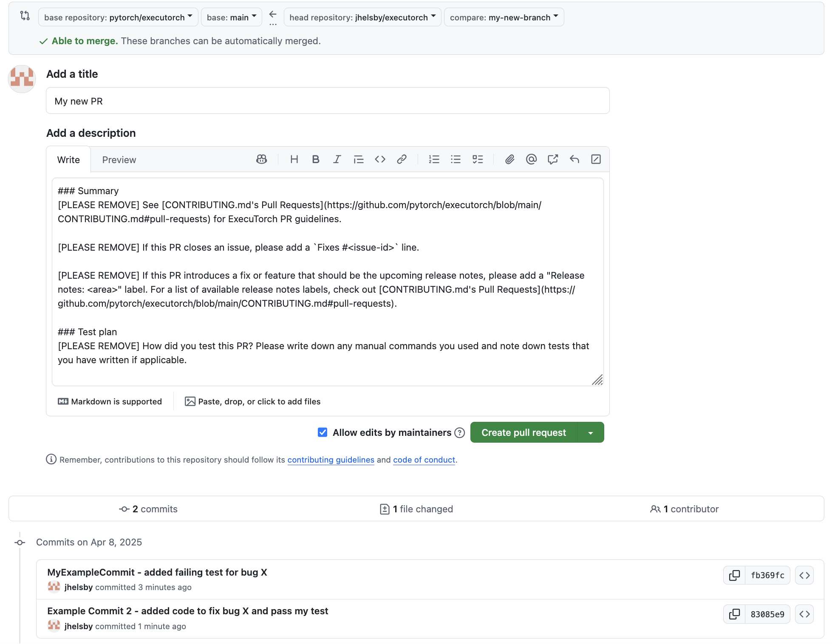Expand Create pull request options arrow
This screenshot has width=832, height=644.
coord(591,432)
